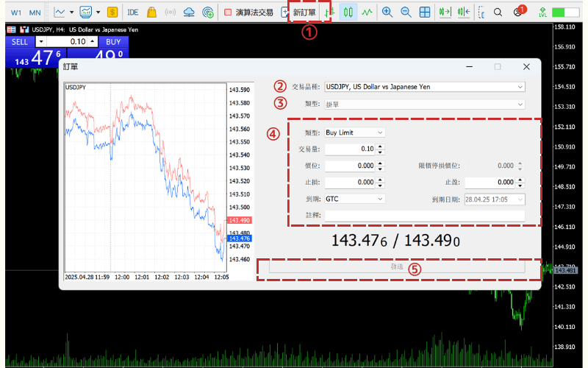Zoom out using magnifier minus icon
Screen dimensions: 588x368
pos(406,12)
